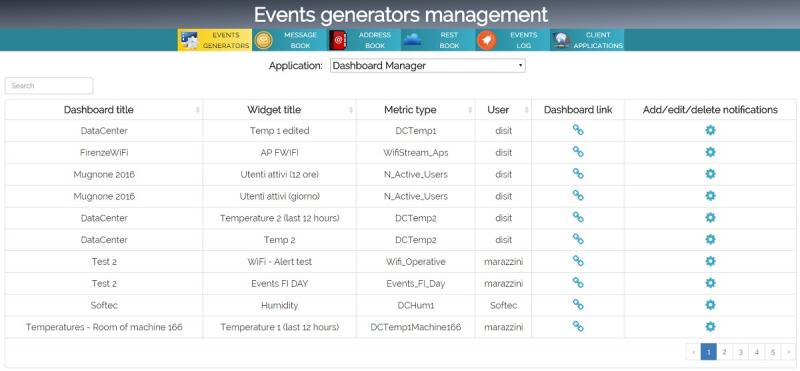The image size is (800, 371).
Task: Open dashboard link for AP FWIFI row
Action: click(578, 152)
